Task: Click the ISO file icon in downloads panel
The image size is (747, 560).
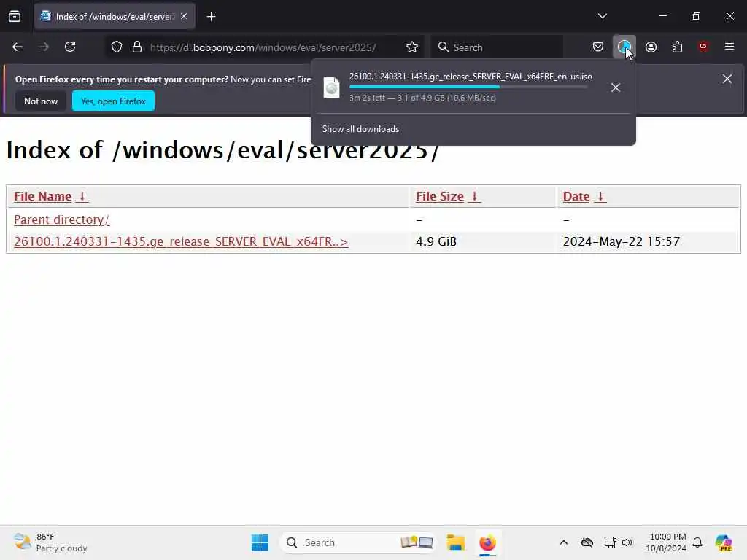Action: (332, 87)
